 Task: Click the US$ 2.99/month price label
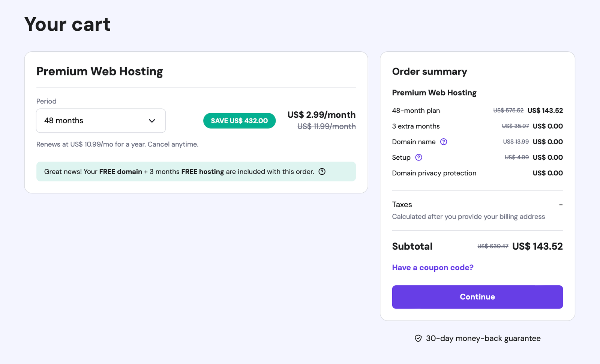(x=321, y=115)
